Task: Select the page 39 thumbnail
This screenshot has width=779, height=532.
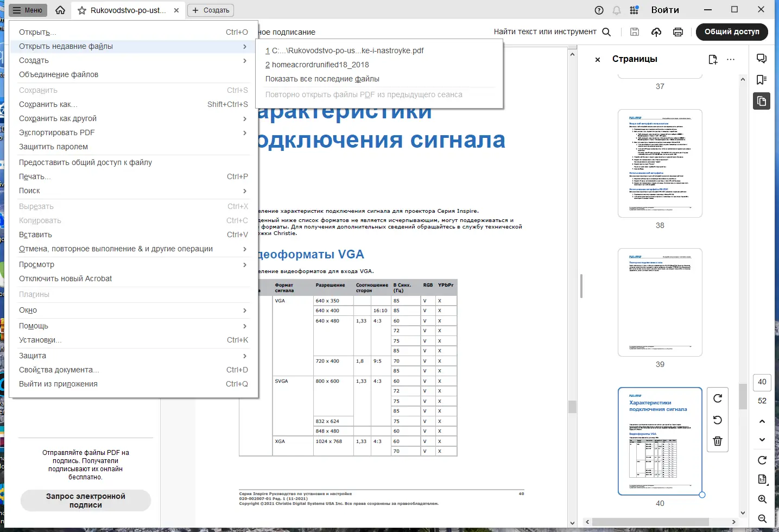Action: tap(660, 302)
